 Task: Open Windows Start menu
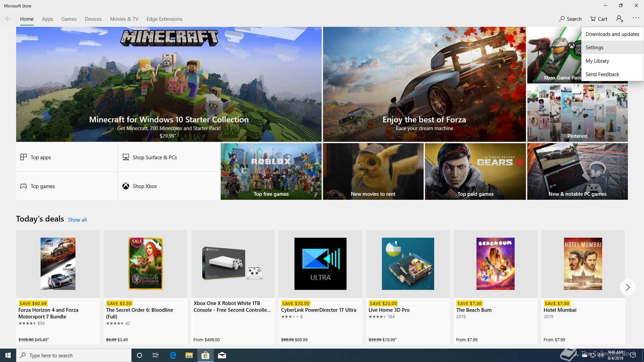[x=8, y=355]
